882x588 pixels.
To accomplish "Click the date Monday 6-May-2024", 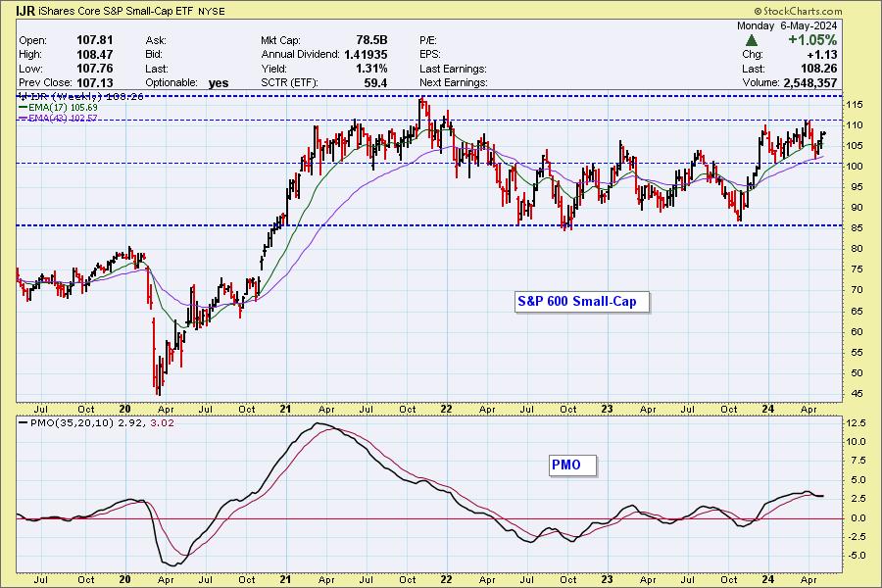I will click(786, 25).
